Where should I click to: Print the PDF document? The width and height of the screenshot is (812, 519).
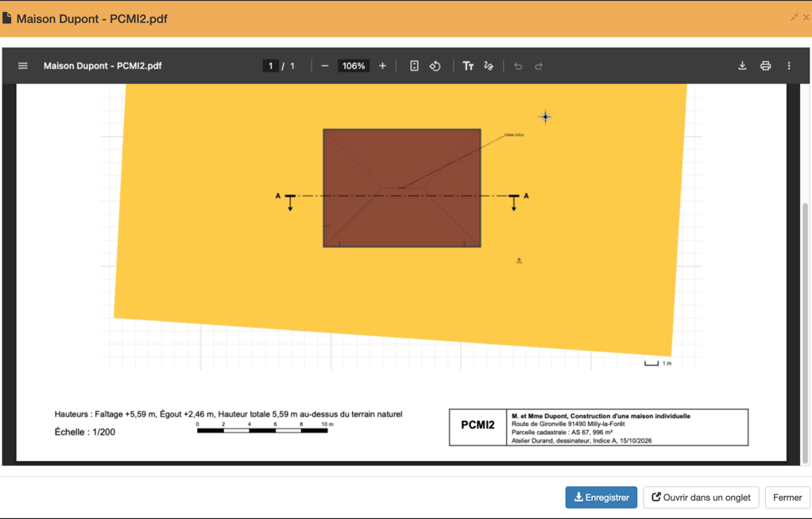pyautogui.click(x=765, y=66)
